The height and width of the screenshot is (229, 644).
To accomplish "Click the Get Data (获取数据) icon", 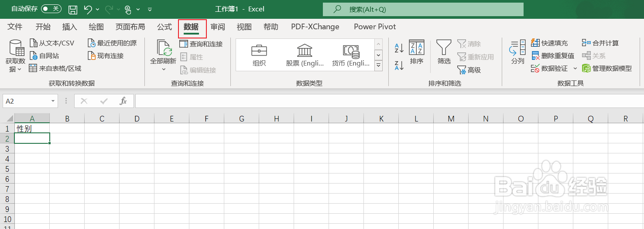I will click(x=15, y=49).
